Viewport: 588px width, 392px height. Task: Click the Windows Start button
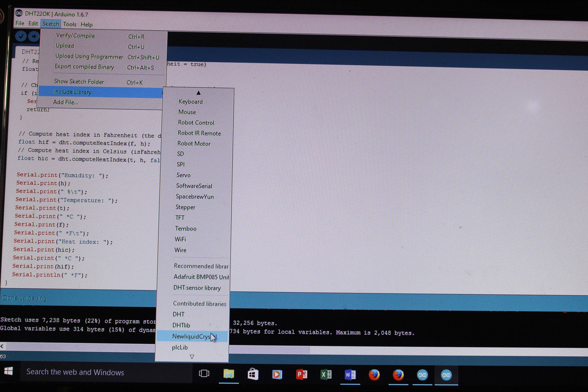(x=9, y=371)
